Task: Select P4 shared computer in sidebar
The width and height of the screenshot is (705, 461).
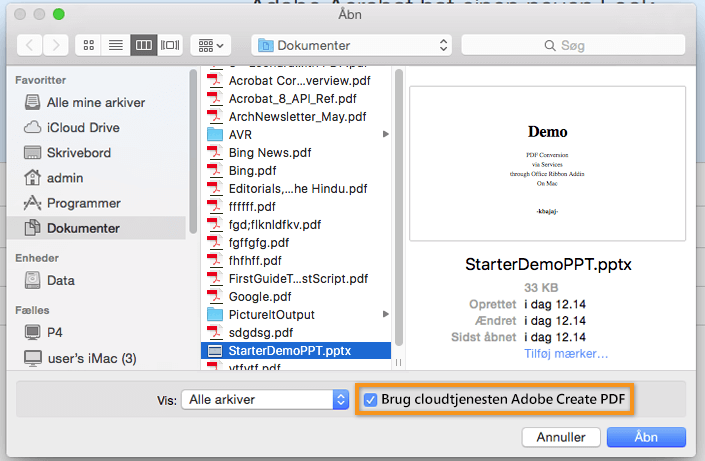Action: pos(96,333)
